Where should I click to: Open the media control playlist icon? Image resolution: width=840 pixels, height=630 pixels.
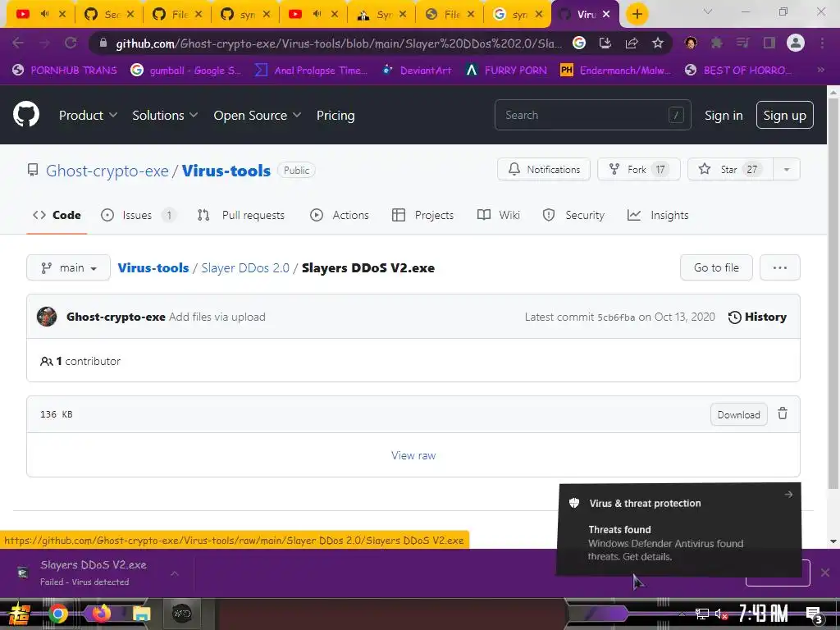tap(742, 43)
